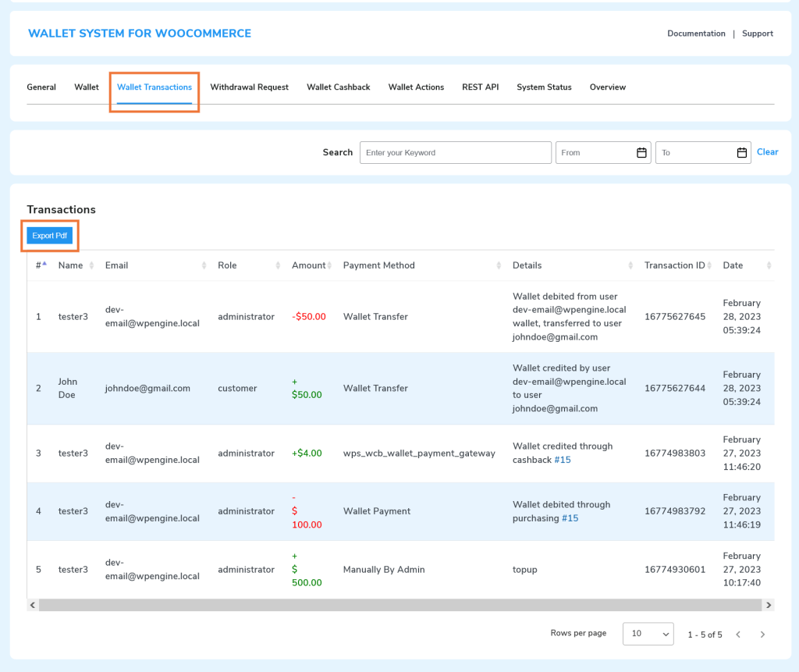Open the To date calendar picker

(741, 152)
